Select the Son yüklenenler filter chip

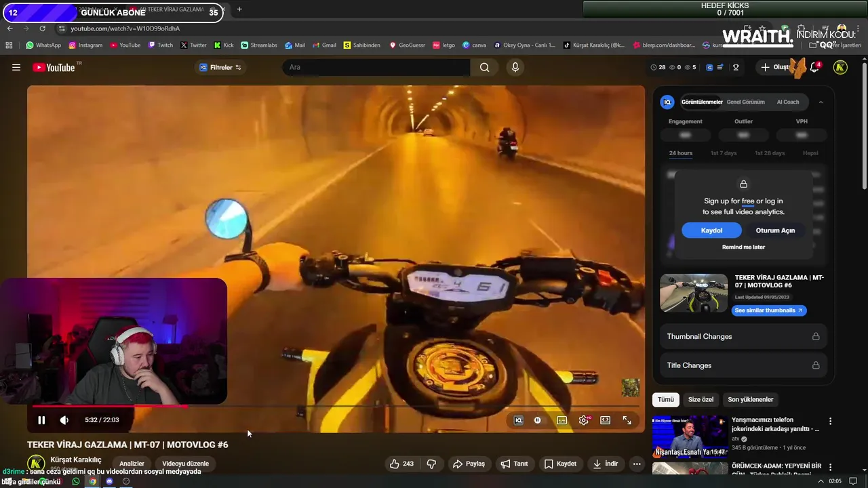tap(750, 400)
